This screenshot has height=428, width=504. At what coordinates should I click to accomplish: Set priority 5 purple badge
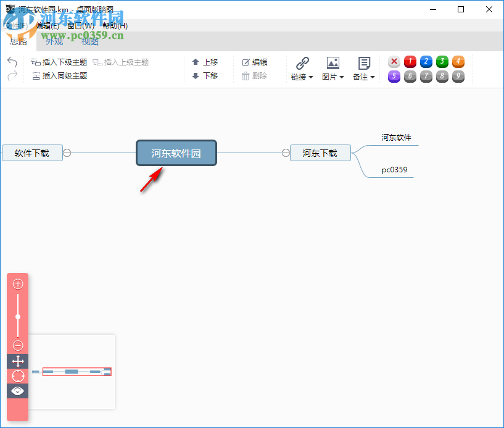point(394,77)
